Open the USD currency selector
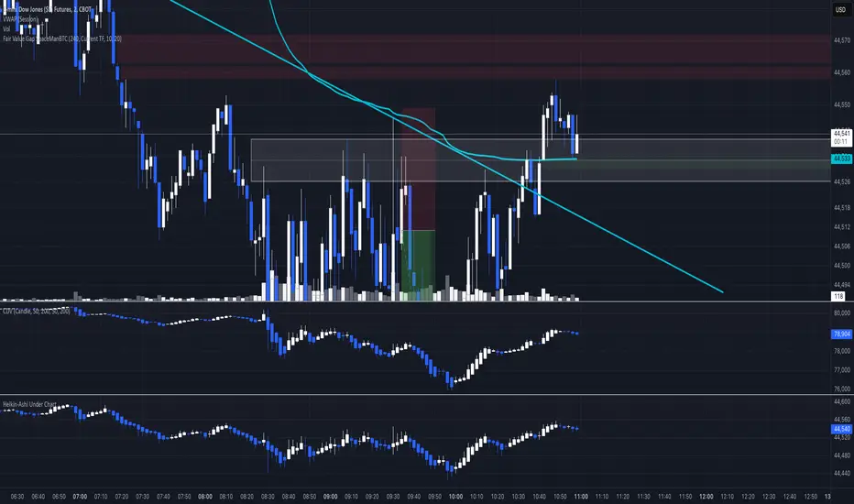 click(x=841, y=10)
